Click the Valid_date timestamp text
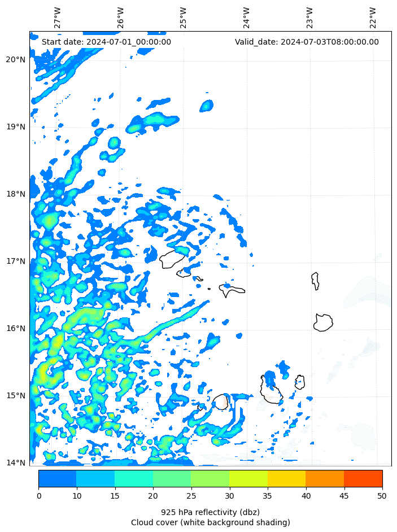This screenshot has height=532, width=397. pos(307,42)
